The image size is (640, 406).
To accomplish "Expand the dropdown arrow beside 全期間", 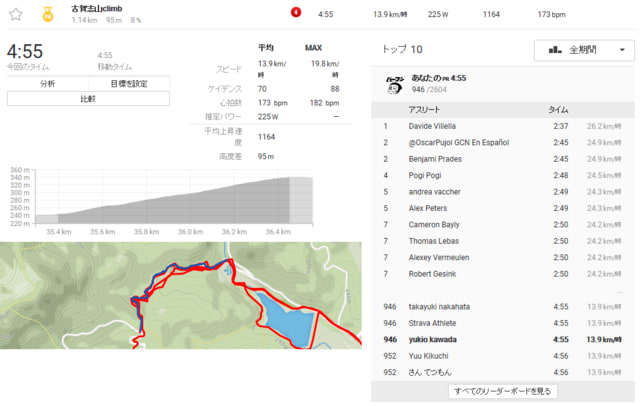I will 622,50.
